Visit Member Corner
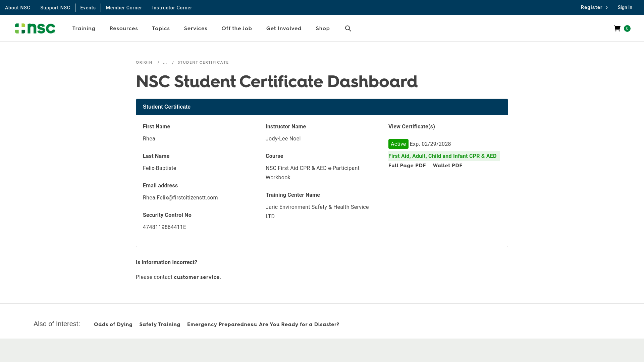644x362 pixels. (124, 8)
